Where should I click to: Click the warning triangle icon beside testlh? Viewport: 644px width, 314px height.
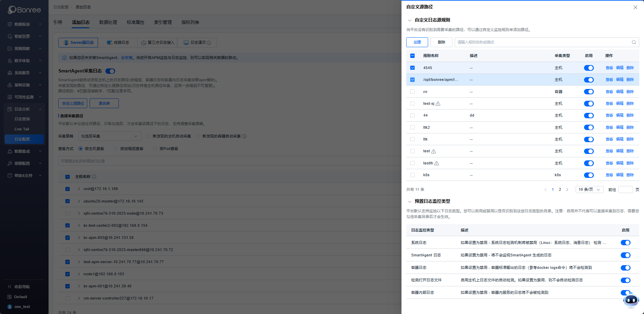click(x=437, y=163)
